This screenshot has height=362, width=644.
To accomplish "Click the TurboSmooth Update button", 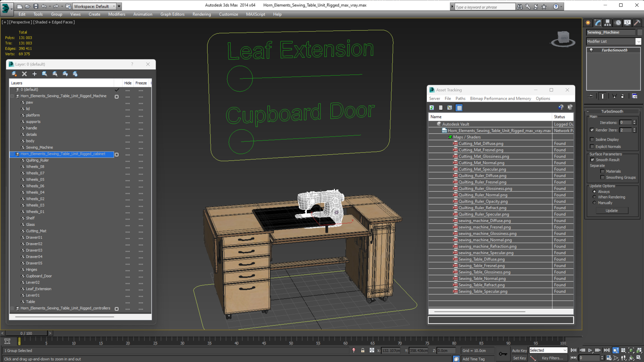I will click(611, 210).
